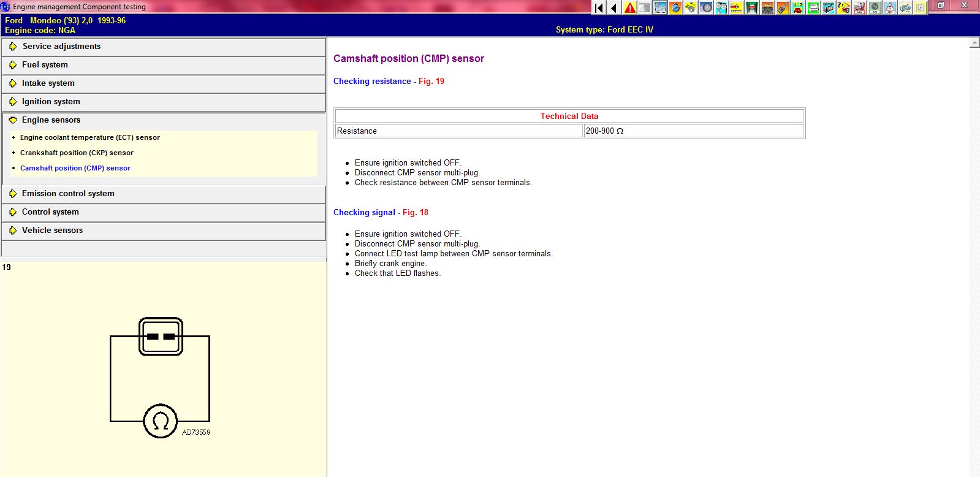
Task: Click the wheel tyre icon in toolbar
Action: tap(706, 8)
